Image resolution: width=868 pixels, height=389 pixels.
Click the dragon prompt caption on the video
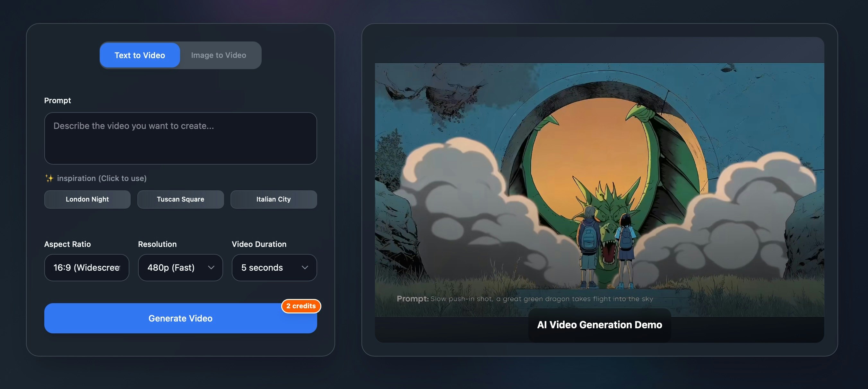pyautogui.click(x=525, y=299)
